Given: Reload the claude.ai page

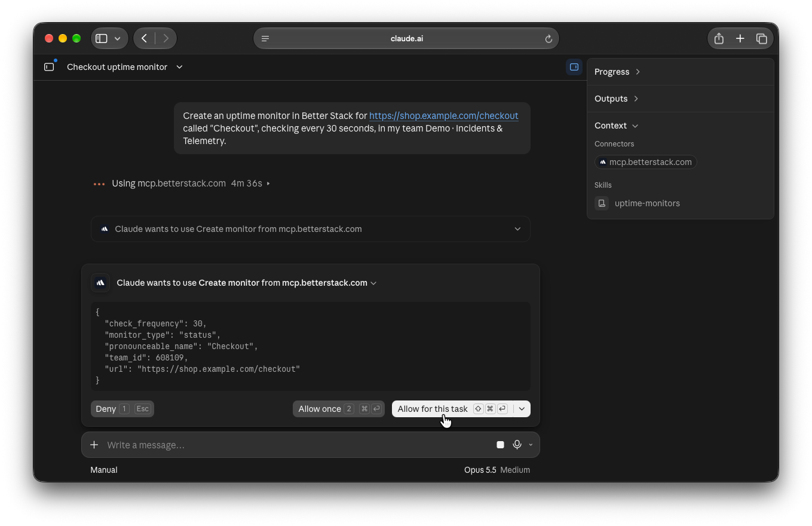Looking at the screenshot, I should (x=549, y=38).
